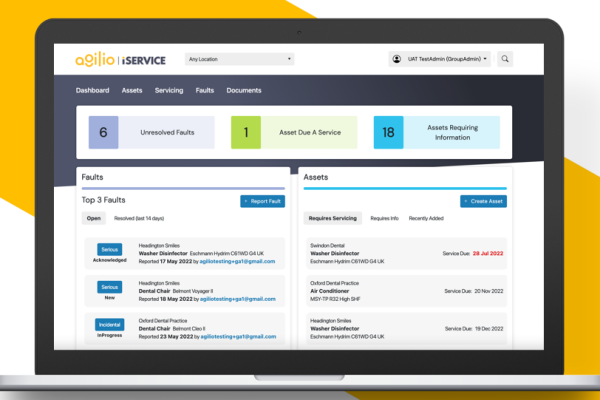This screenshot has height=400, width=600.
Task: Click the Assets panel heading
Action: point(316,177)
